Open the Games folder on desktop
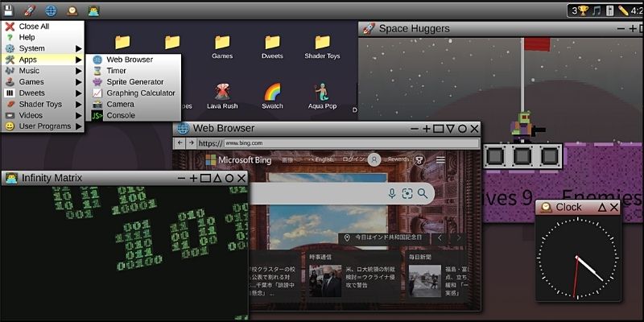The image size is (644, 322). pyautogui.click(x=222, y=47)
